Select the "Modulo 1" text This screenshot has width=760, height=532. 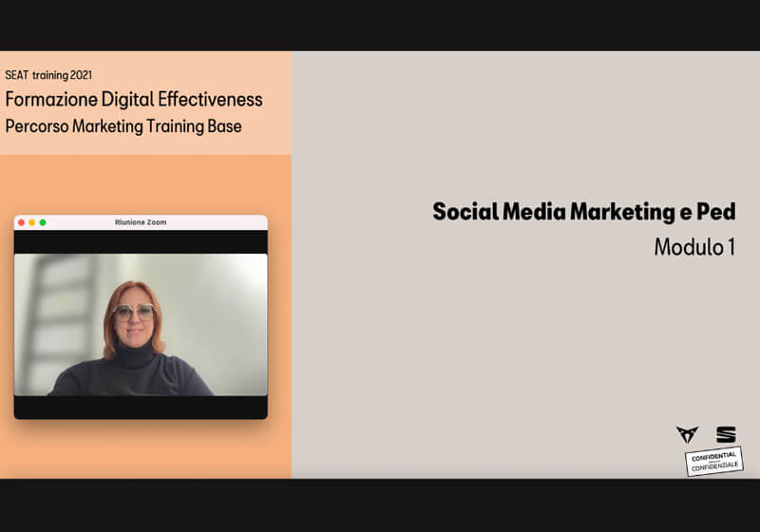point(694,247)
